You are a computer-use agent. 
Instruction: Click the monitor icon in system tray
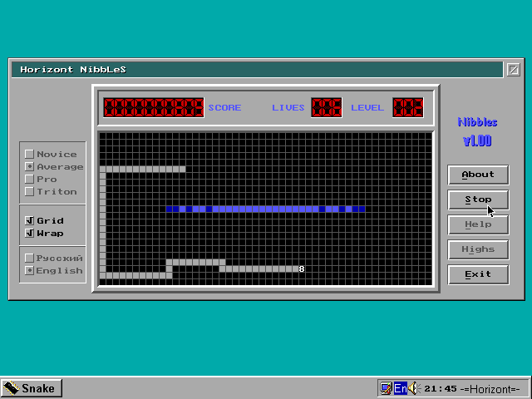pyautogui.click(x=386, y=388)
